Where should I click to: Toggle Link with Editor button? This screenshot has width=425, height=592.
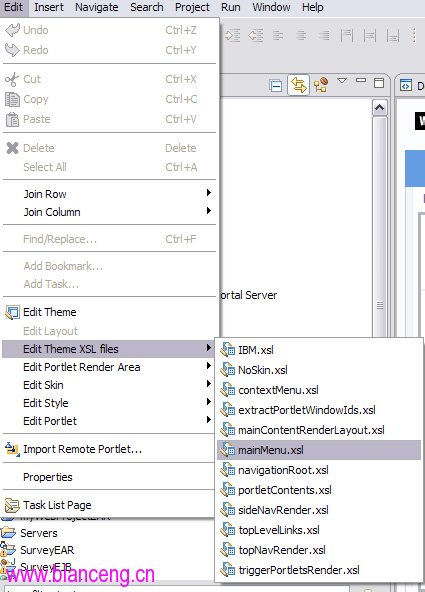point(298,85)
